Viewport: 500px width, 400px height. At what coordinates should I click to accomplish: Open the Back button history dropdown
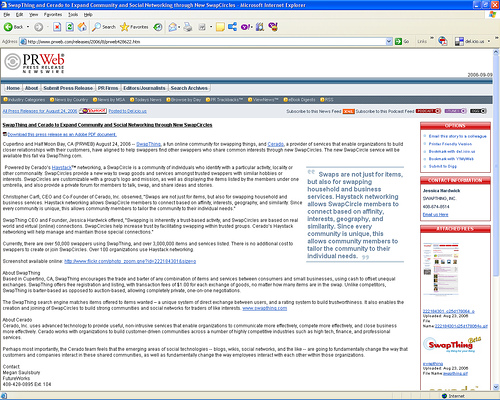tap(28, 27)
